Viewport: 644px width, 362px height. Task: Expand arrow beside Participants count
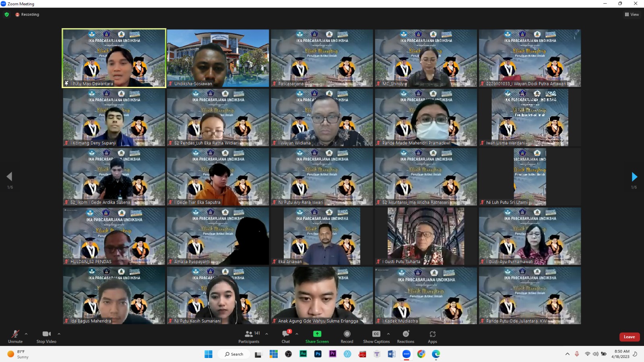[x=266, y=334]
